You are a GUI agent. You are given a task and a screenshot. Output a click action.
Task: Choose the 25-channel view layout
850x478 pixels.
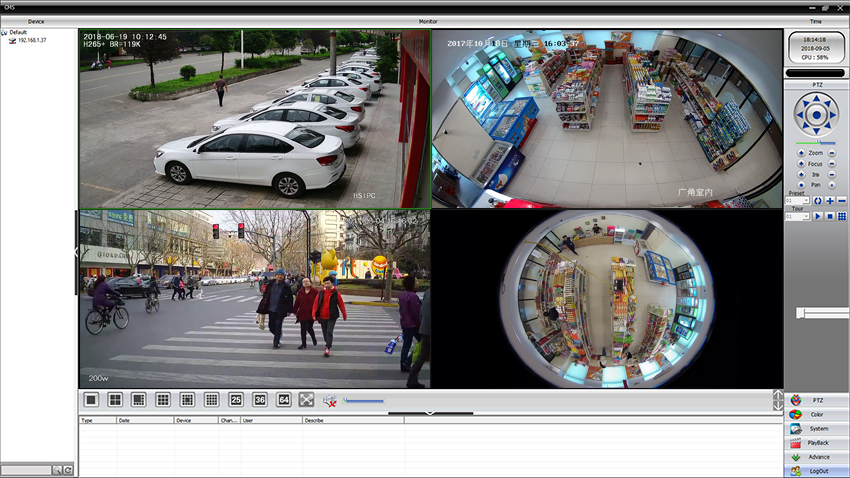(236, 400)
